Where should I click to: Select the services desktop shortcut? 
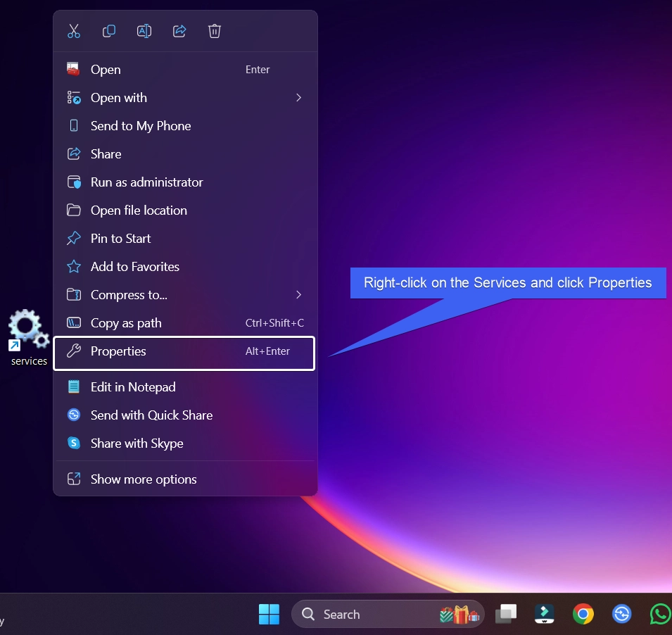[x=28, y=337]
